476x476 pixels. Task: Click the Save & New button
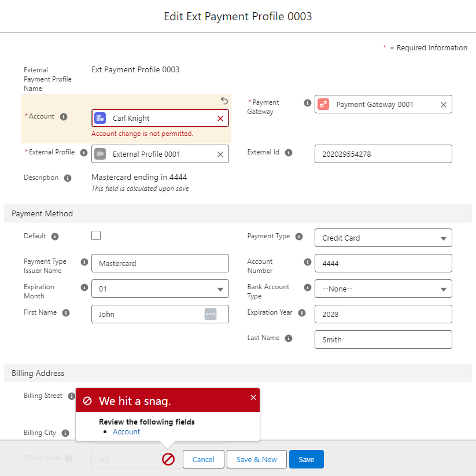tap(256, 459)
